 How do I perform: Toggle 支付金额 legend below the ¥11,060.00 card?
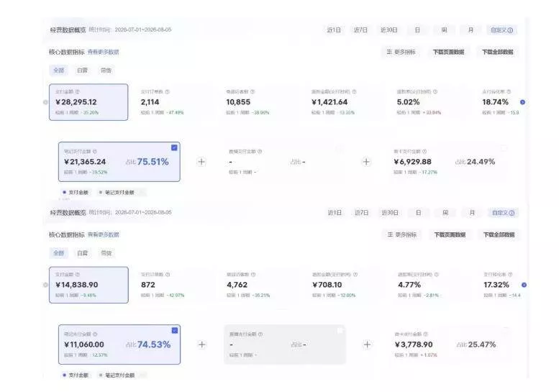(76, 375)
